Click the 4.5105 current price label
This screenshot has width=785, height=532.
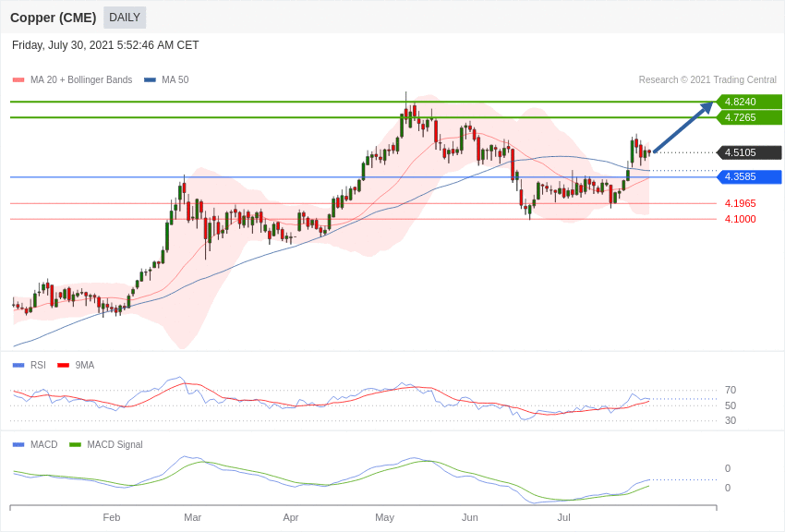[749, 152]
